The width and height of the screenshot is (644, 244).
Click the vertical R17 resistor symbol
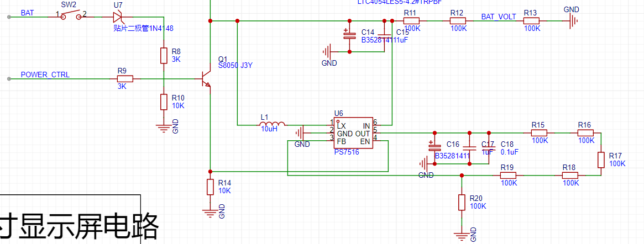point(601,160)
